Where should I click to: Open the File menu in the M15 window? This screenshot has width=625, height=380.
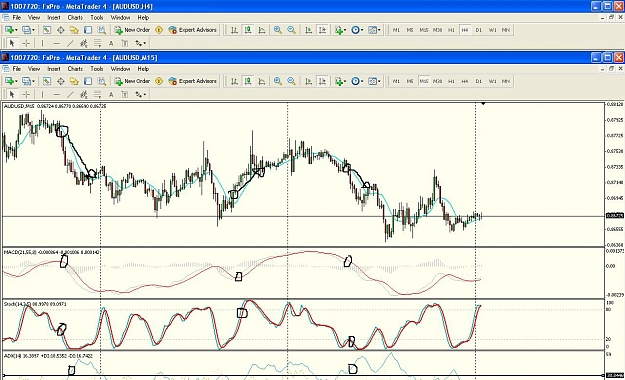tap(16, 69)
